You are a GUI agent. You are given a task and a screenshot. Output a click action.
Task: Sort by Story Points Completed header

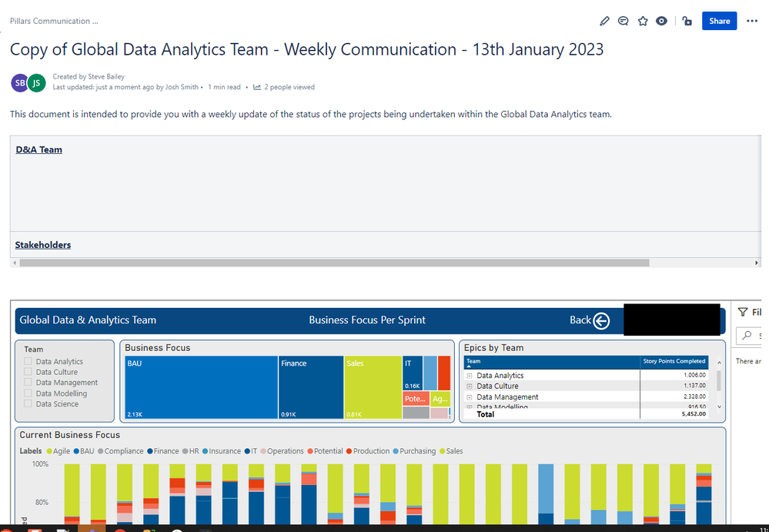674,361
